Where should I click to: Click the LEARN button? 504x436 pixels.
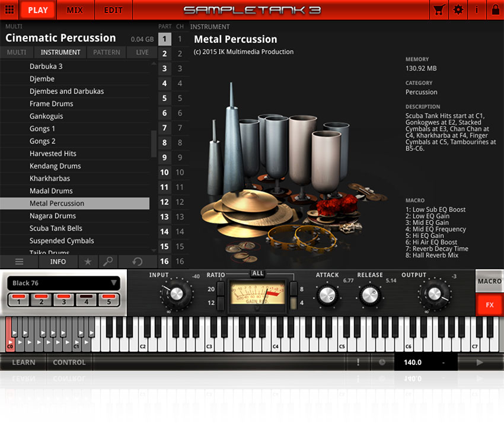[x=23, y=362]
